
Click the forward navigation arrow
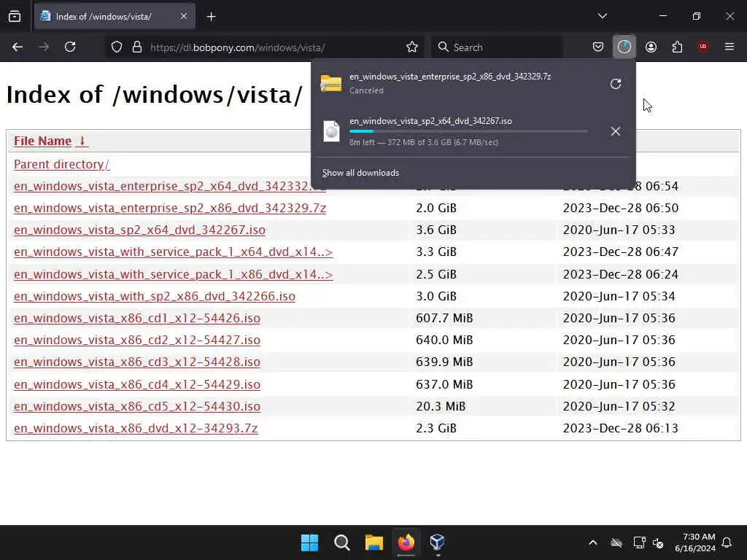[43, 47]
